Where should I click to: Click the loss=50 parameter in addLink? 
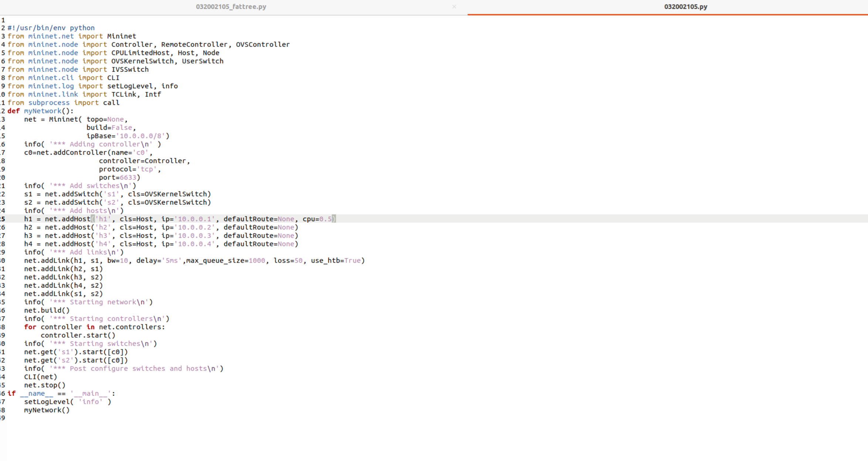click(x=288, y=260)
